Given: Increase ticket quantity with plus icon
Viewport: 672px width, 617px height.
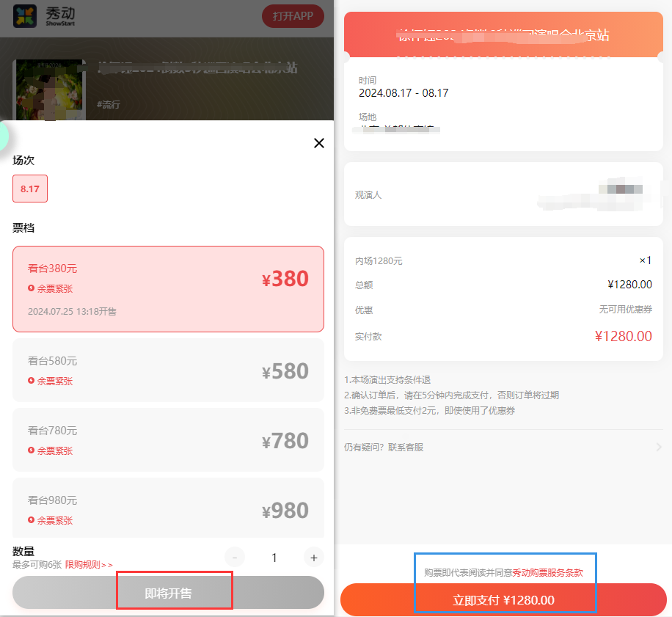Looking at the screenshot, I should click(314, 558).
